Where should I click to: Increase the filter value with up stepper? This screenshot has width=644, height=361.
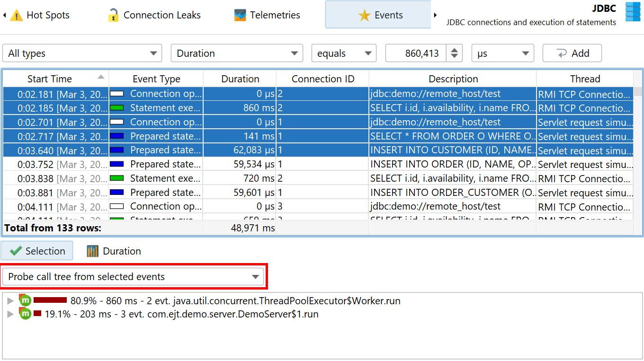coord(454,49)
